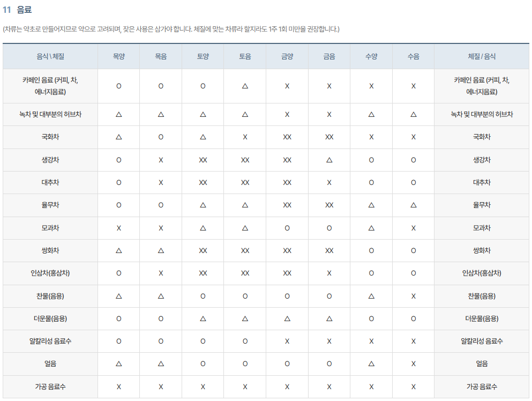Image resolution: width=532 pixels, height=401 pixels.
Task: Click the O in 대추차 row, 수양 column
Action: pyautogui.click(x=371, y=182)
